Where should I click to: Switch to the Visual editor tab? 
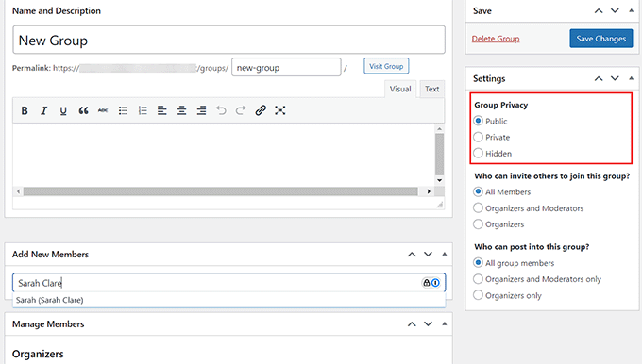point(400,90)
